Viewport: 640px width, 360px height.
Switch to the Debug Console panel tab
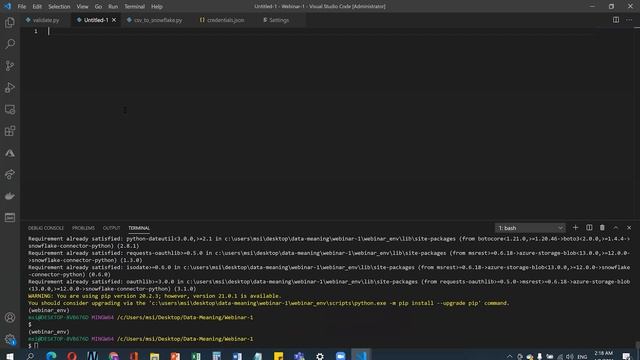(46, 228)
